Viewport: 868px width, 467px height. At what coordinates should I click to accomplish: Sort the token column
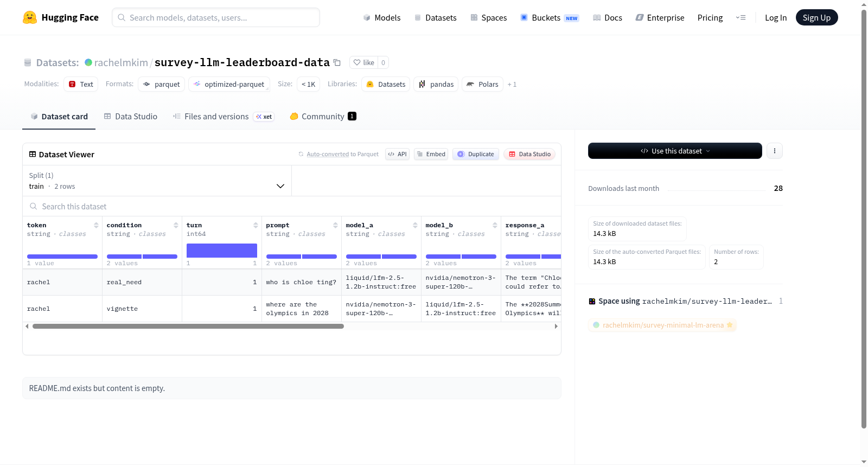point(96,225)
